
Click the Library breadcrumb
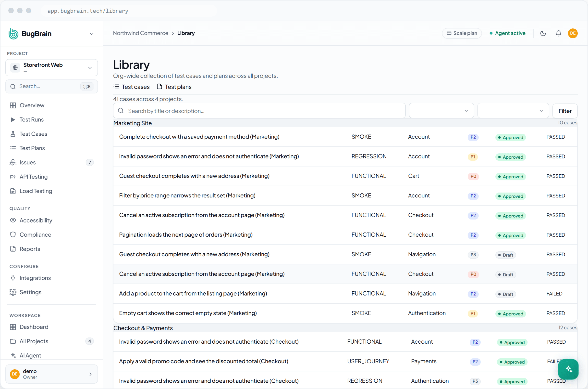(x=186, y=33)
